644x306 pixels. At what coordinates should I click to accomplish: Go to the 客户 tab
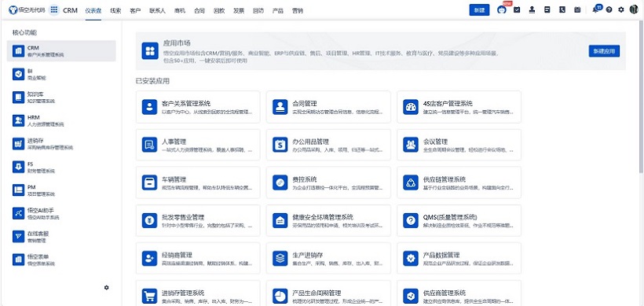[x=135, y=11]
